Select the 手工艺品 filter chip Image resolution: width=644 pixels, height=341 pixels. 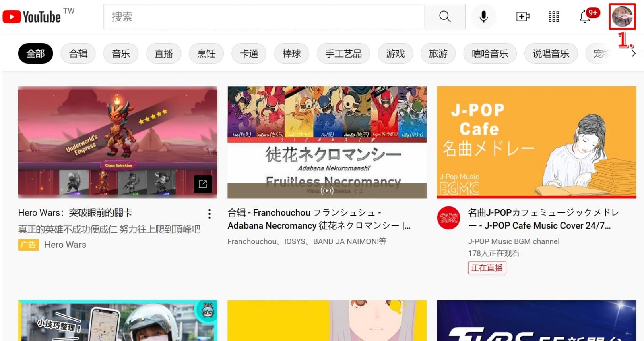click(x=343, y=54)
